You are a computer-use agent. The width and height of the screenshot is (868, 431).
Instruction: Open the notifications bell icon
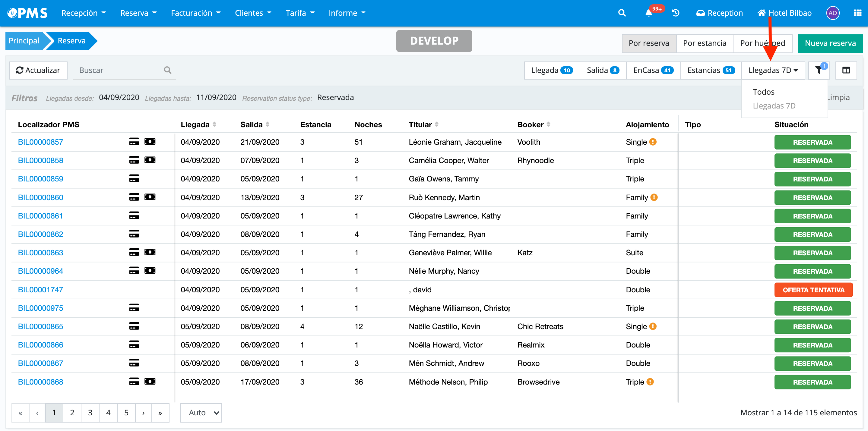(648, 13)
